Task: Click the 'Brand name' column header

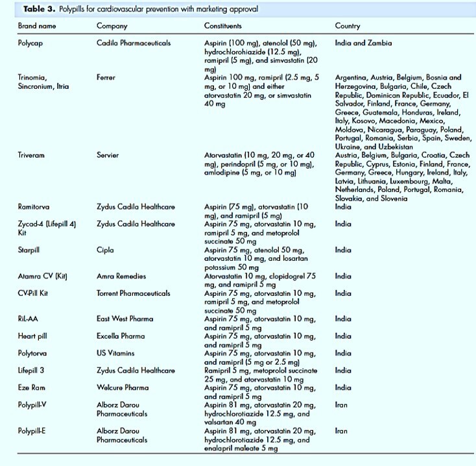Action: (x=37, y=26)
